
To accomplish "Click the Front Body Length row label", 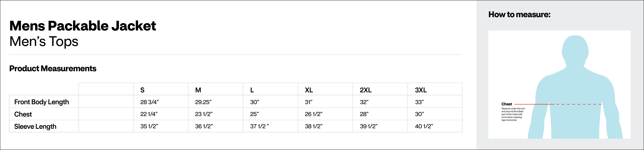I will coord(42,102).
